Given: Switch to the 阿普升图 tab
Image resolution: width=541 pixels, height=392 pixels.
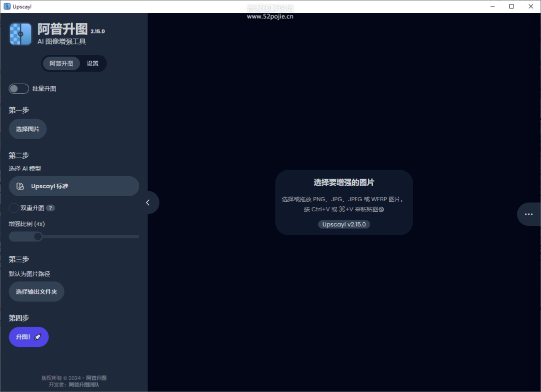Looking at the screenshot, I should [x=61, y=64].
